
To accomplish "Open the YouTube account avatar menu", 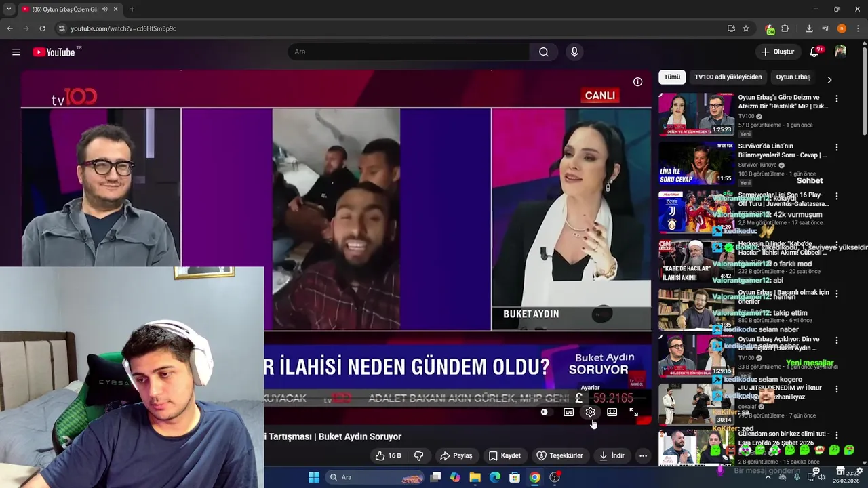I will pos(840,52).
